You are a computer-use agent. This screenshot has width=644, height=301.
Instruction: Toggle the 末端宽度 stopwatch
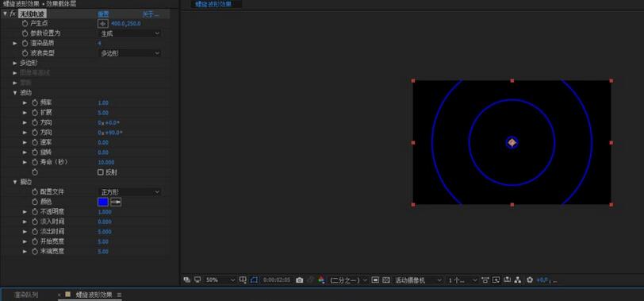pyautogui.click(x=35, y=251)
